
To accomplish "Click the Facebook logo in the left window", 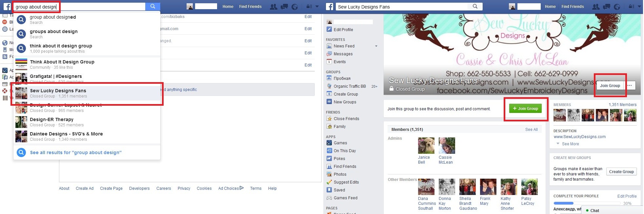I will pos(7,7).
